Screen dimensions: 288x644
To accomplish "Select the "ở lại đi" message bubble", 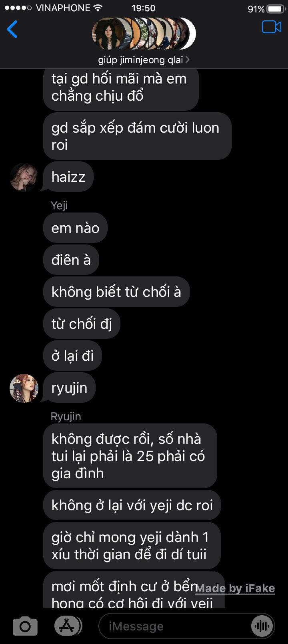I will [72, 356].
